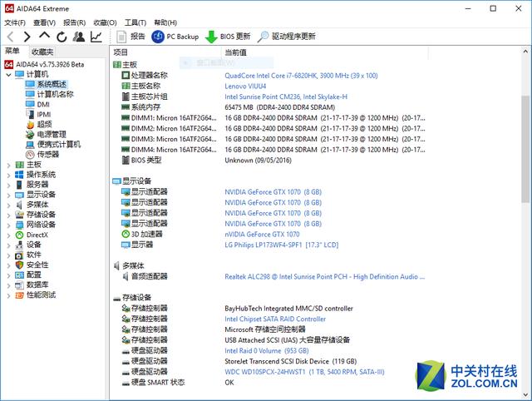This screenshot has height=401, width=532.
Task: Click the 性能测试 benchmark icon
Action: pos(19,295)
